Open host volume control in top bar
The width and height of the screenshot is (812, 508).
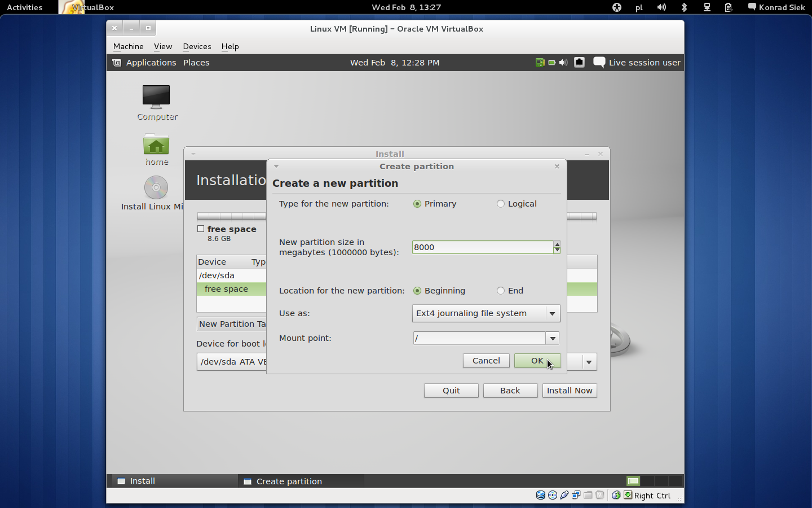click(661, 7)
